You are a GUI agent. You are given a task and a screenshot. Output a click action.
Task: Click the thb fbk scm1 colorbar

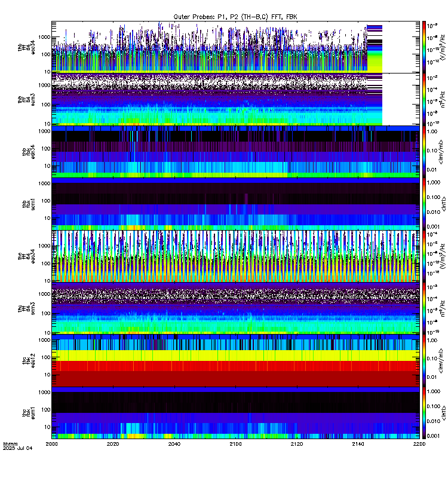click(x=424, y=204)
